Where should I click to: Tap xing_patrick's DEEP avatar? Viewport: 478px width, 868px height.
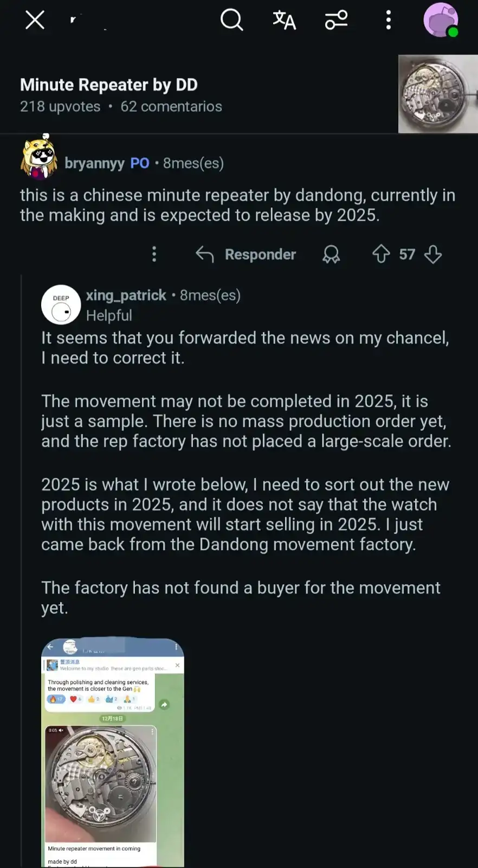click(61, 304)
